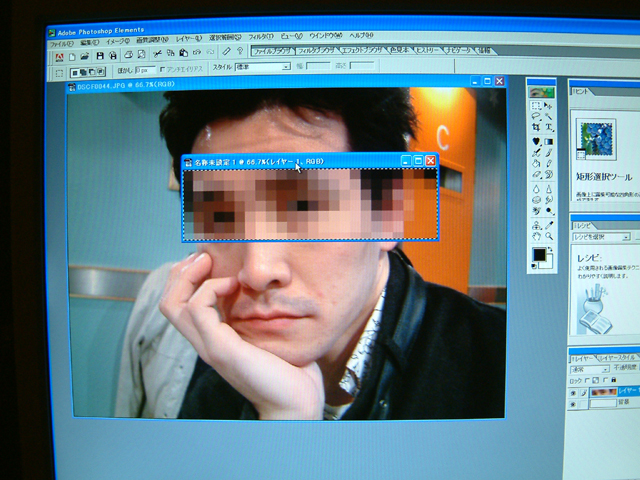Select the Sponge tool

point(536,200)
